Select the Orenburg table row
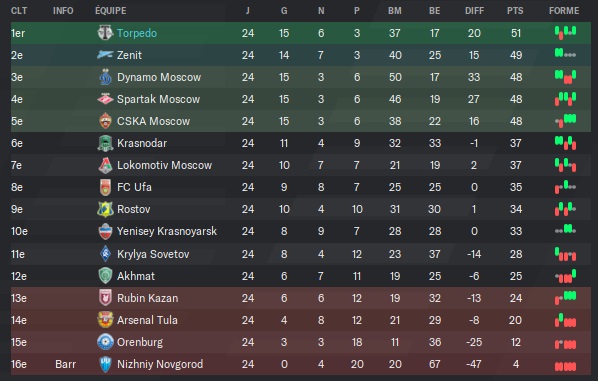598x381 pixels. pyautogui.click(x=301, y=342)
